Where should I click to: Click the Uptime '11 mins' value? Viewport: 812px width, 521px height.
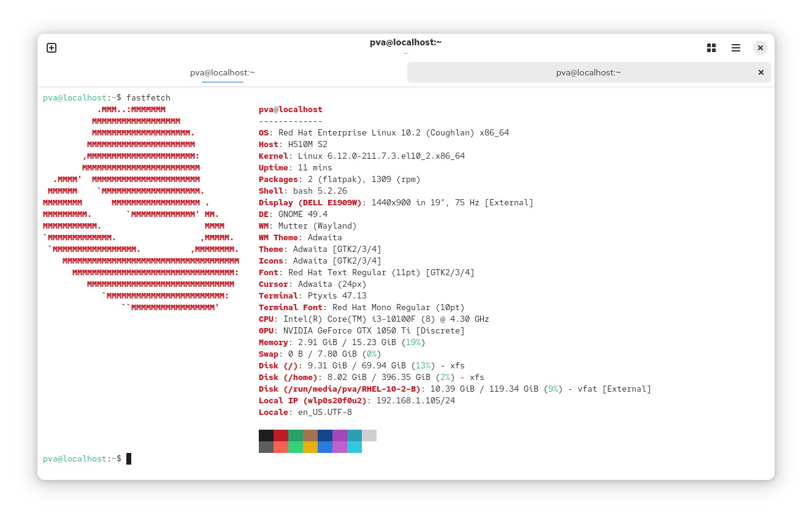tap(315, 167)
